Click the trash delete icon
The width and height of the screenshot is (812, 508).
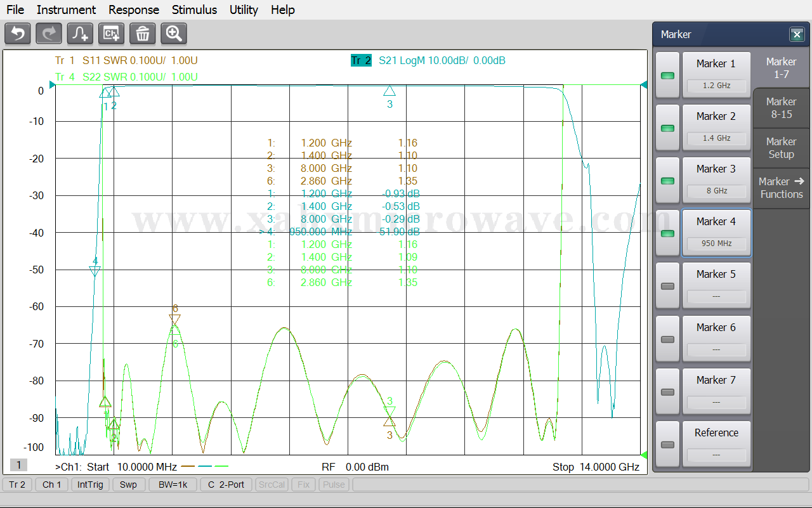coord(142,33)
